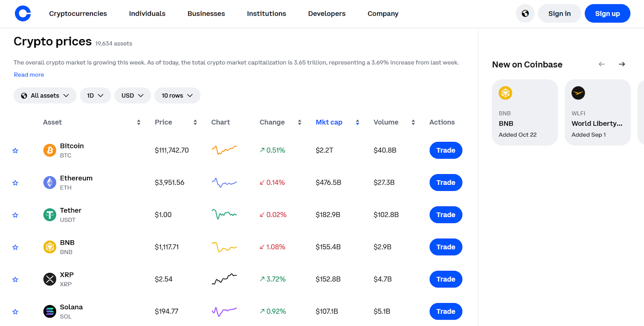Sort table by Mkt cap arrows
Image resolution: width=644 pixels, height=326 pixels.
357,122
